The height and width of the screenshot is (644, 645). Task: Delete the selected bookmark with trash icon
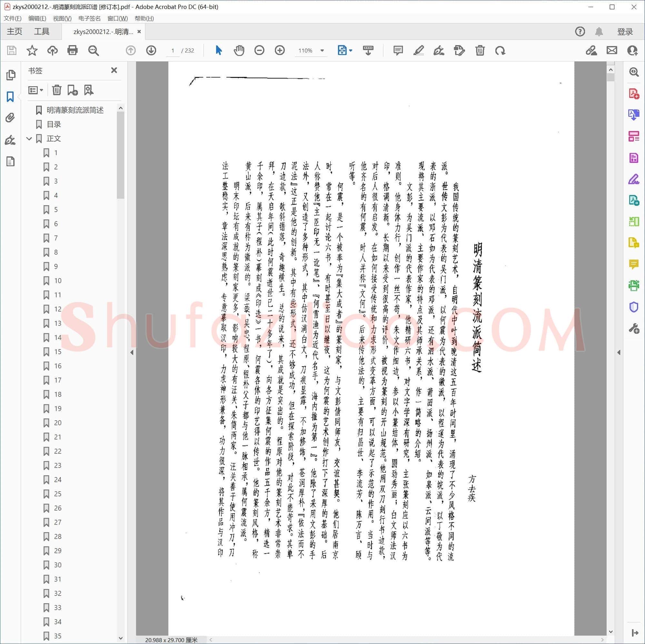pyautogui.click(x=56, y=90)
